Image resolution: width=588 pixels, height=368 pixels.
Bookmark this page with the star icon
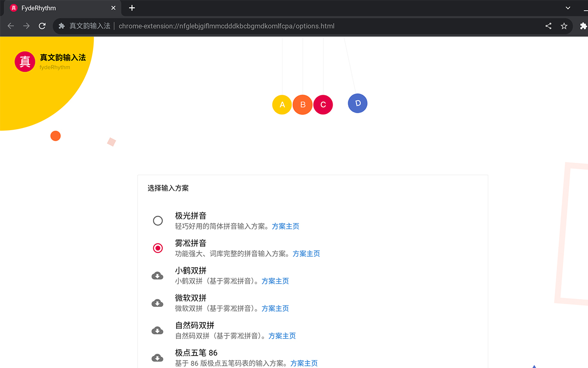pyautogui.click(x=564, y=26)
